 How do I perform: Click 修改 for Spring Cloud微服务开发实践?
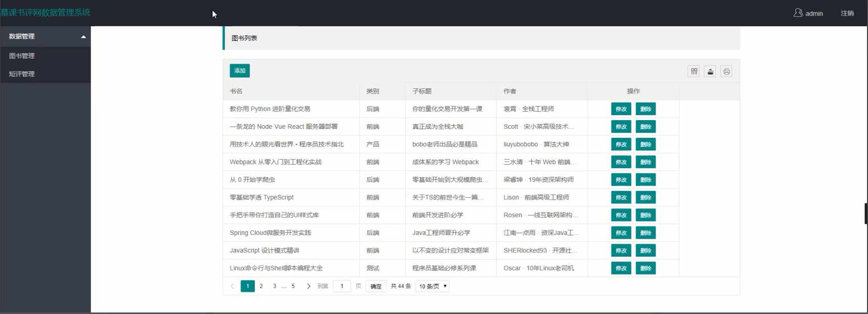621,233
